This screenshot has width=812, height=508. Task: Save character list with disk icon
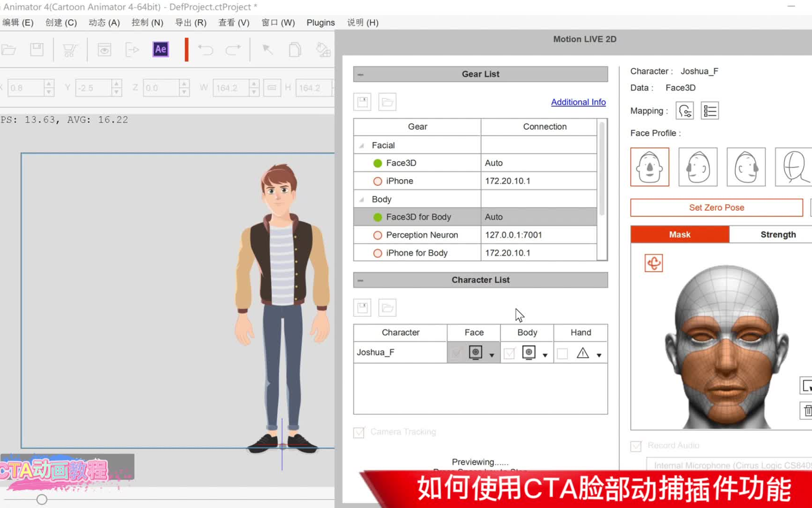[362, 308]
